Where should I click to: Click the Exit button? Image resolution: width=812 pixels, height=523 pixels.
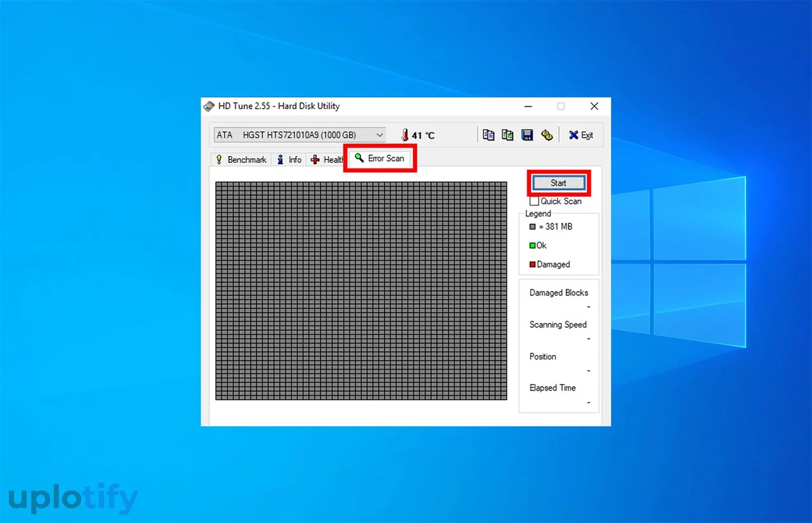pos(580,135)
